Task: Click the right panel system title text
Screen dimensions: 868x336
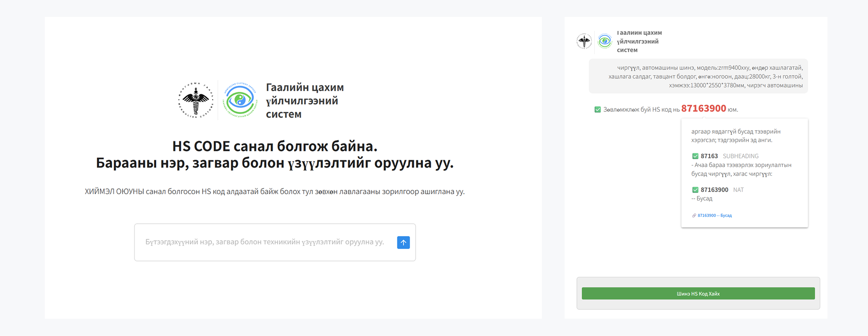Action: (x=639, y=41)
